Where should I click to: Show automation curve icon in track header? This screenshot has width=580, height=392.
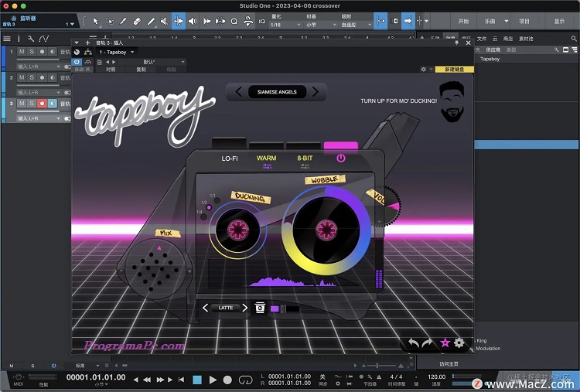(43, 39)
